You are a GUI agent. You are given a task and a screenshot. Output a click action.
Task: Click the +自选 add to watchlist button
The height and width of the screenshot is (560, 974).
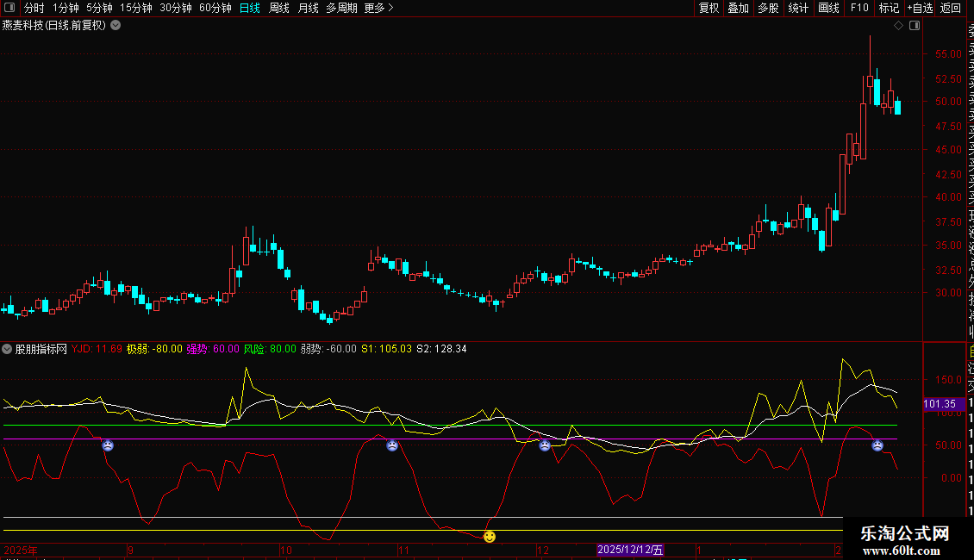coord(919,8)
